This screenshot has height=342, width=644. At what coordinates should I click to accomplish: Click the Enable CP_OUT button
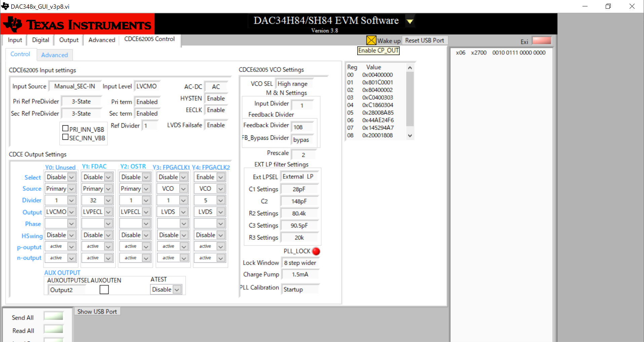pos(378,50)
